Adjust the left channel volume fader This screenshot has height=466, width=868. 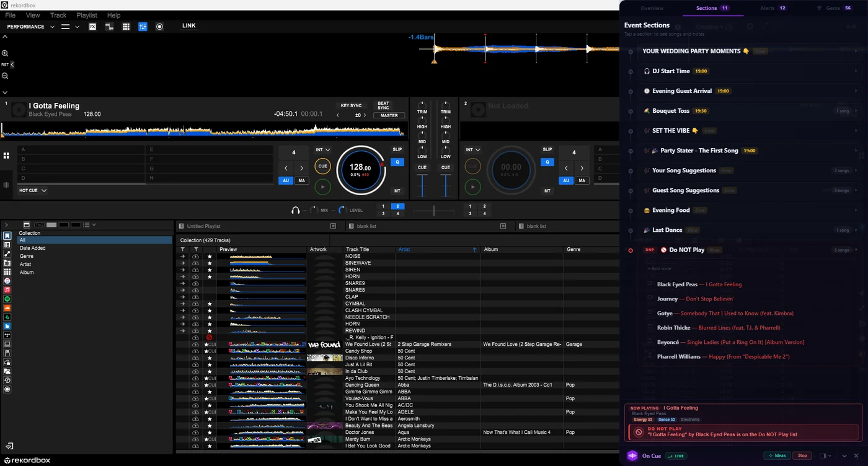point(422,185)
